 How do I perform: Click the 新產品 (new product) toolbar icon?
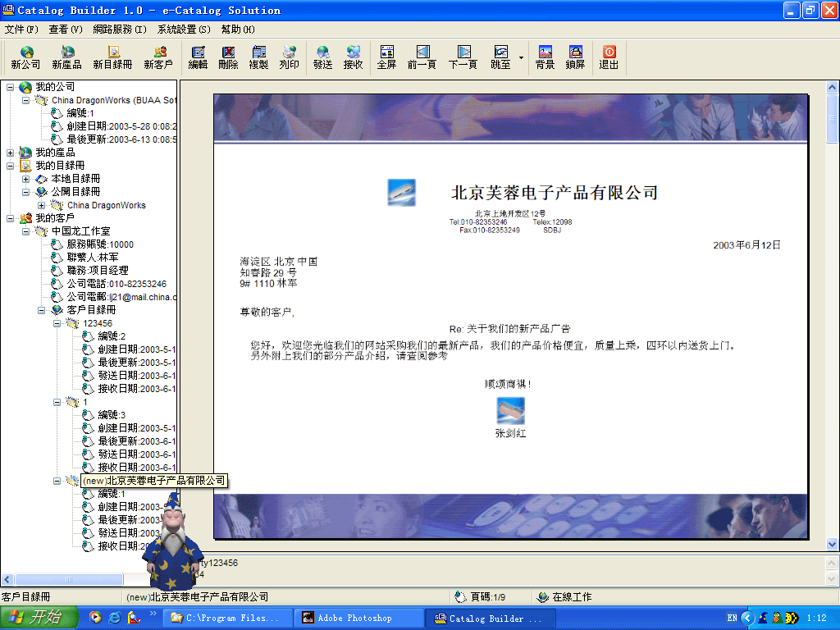(67, 57)
